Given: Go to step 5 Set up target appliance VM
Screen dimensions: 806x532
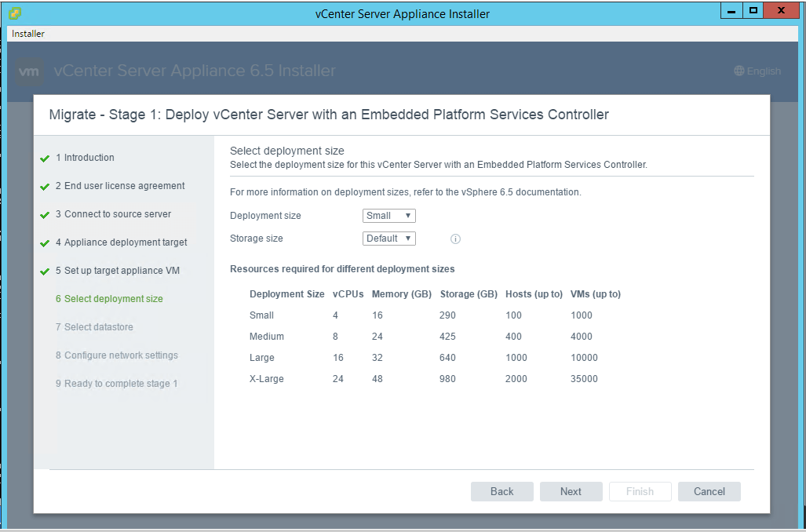Looking at the screenshot, I should click(118, 271).
